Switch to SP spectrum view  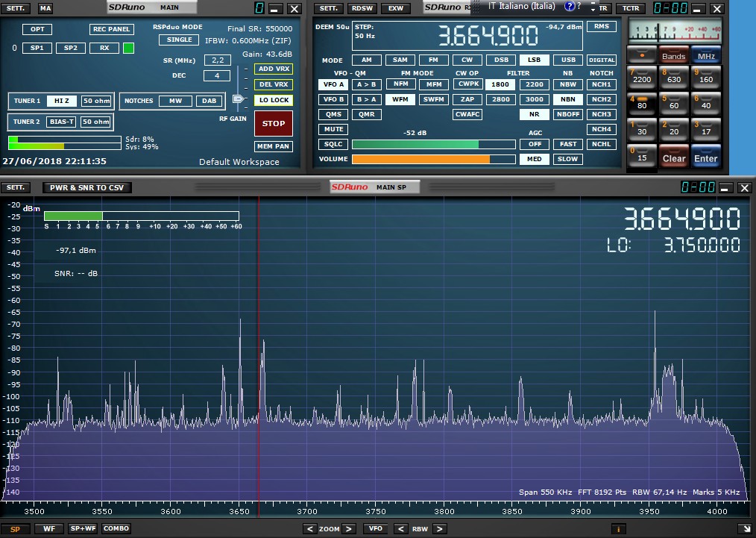(16, 529)
